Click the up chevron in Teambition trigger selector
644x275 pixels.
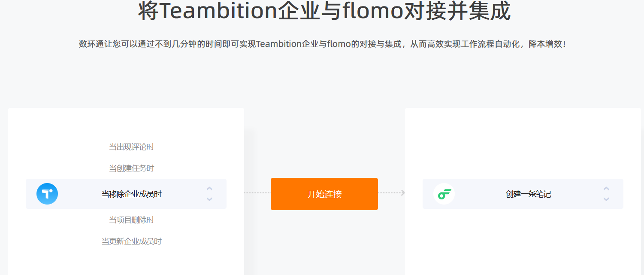tap(209, 189)
